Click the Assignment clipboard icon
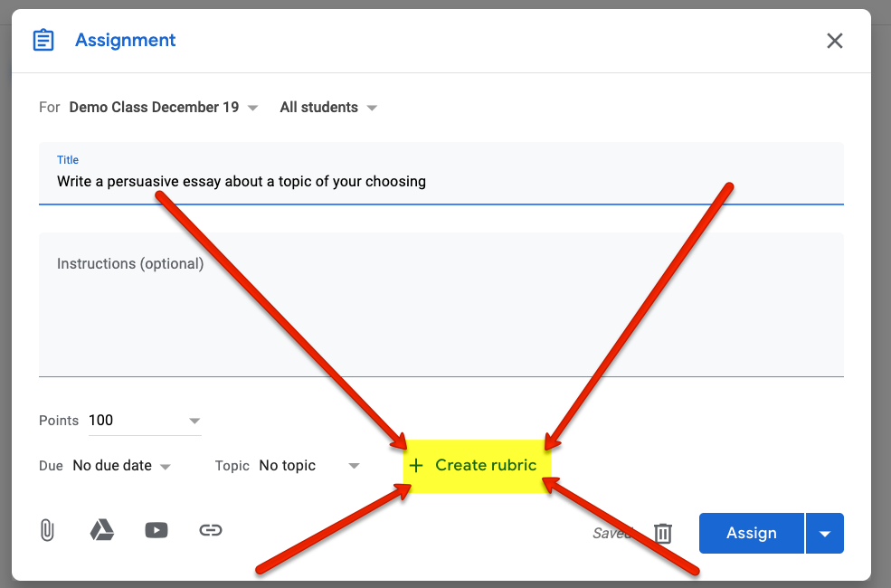 (x=43, y=40)
